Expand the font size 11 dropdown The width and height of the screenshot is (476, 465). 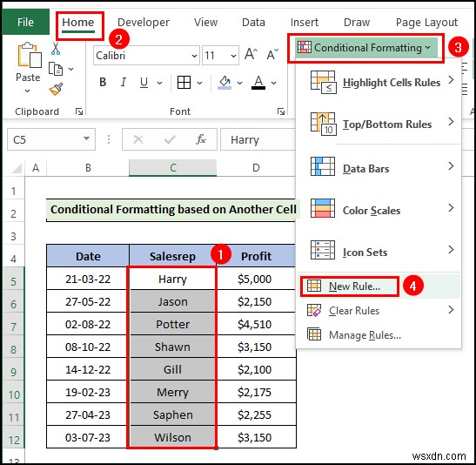click(233, 56)
